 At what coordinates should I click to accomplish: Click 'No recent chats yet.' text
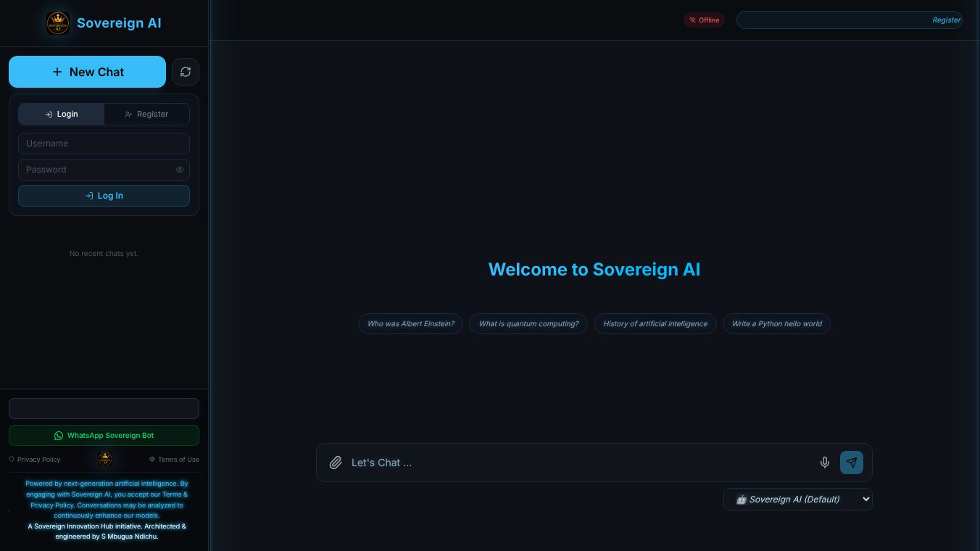[x=104, y=254]
